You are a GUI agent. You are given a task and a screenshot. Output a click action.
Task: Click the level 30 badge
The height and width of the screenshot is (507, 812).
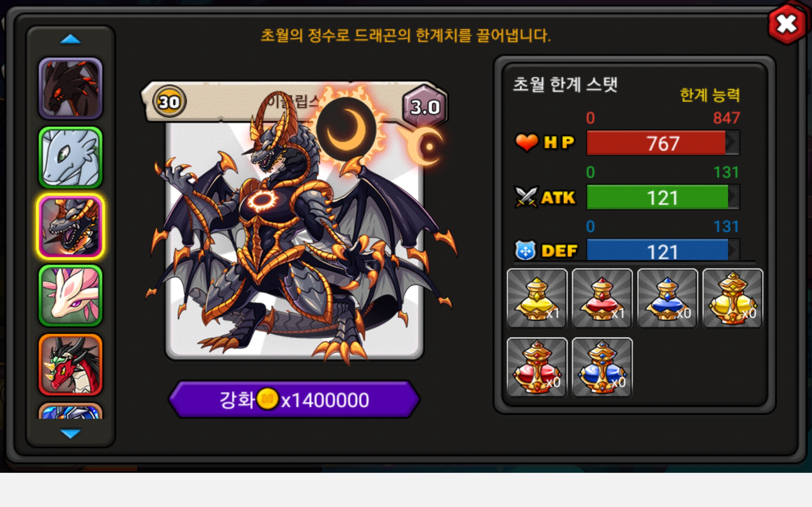(x=169, y=102)
